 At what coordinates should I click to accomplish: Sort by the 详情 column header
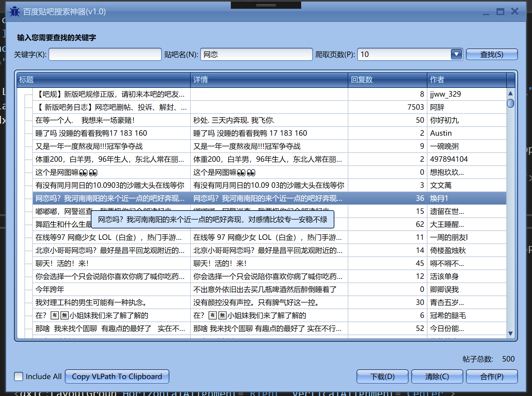tap(269, 80)
